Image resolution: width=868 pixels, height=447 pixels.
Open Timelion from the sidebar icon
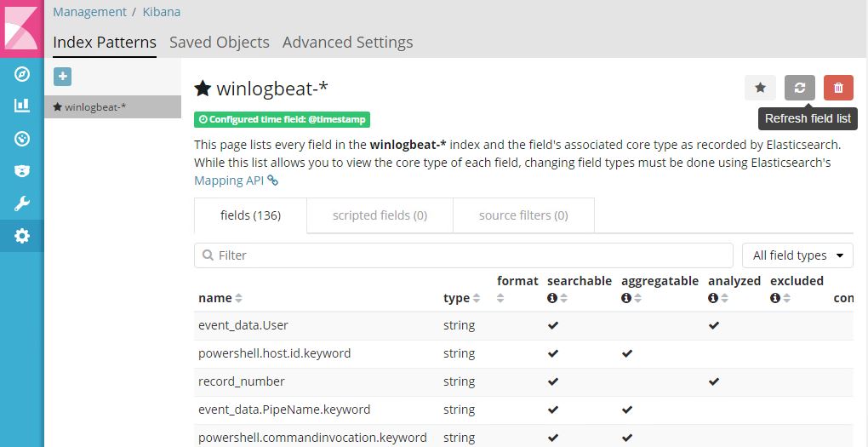[x=22, y=170]
